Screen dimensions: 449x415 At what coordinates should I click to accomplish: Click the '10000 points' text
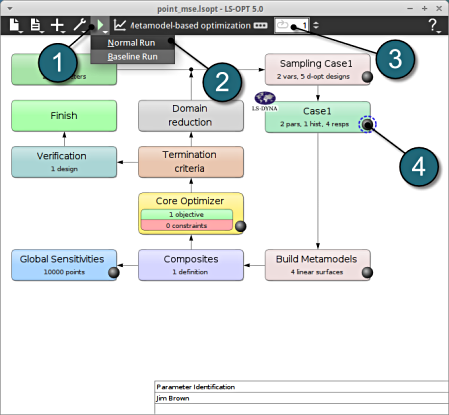[64, 272]
